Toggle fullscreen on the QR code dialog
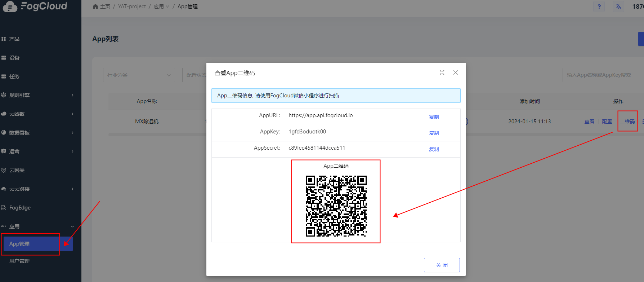 coord(442,72)
